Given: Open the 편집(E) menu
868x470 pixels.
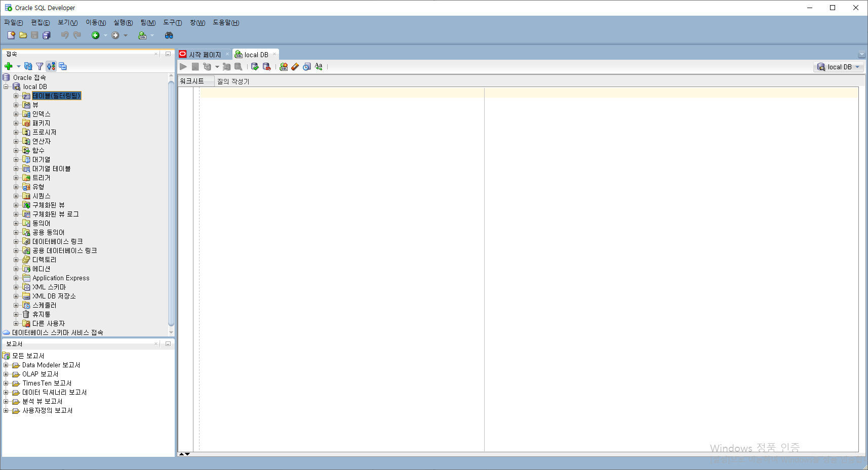Looking at the screenshot, I should [x=41, y=22].
